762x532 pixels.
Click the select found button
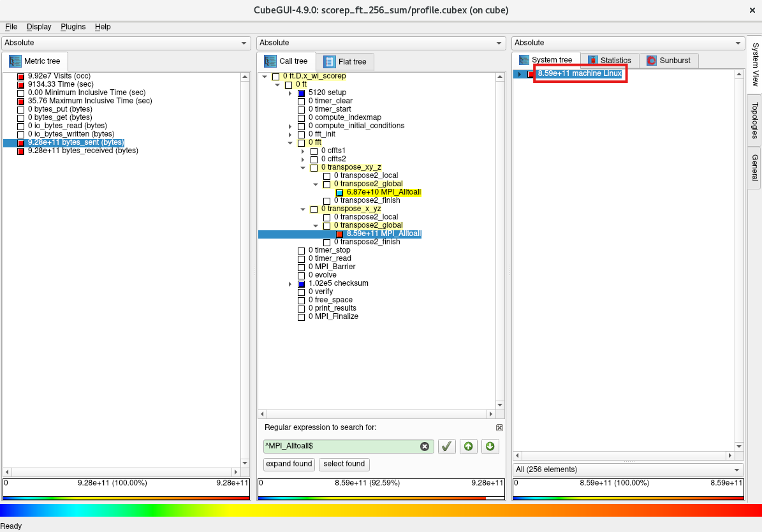click(x=344, y=464)
